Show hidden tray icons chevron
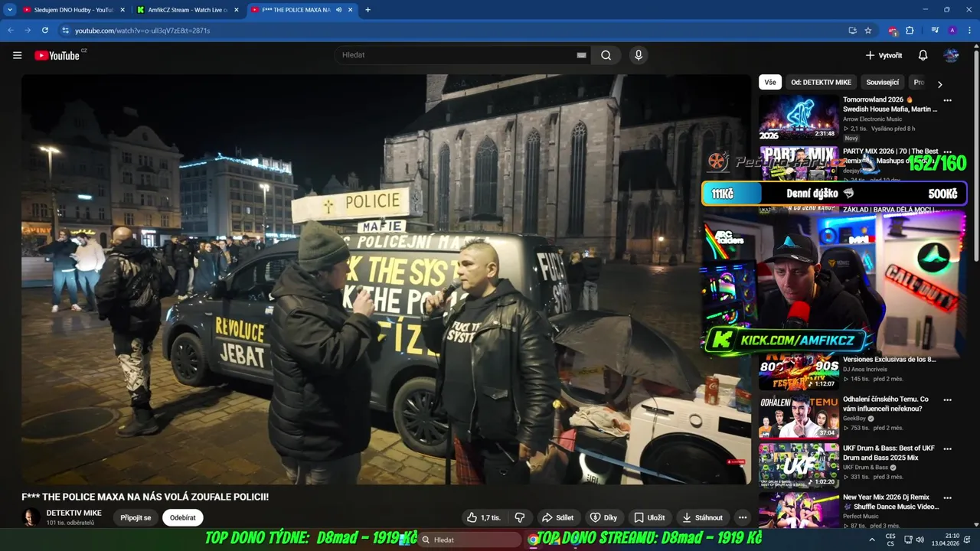The width and height of the screenshot is (980, 551). coord(871,540)
